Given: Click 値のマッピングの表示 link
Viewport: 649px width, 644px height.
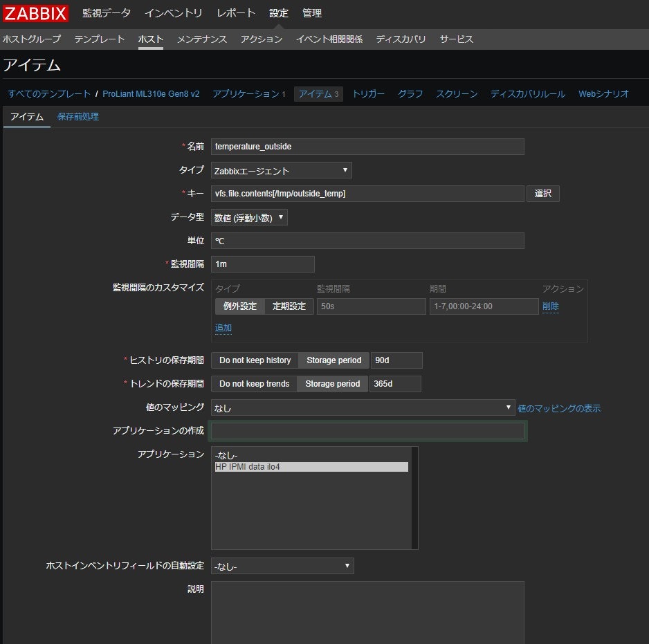Looking at the screenshot, I should tap(559, 409).
